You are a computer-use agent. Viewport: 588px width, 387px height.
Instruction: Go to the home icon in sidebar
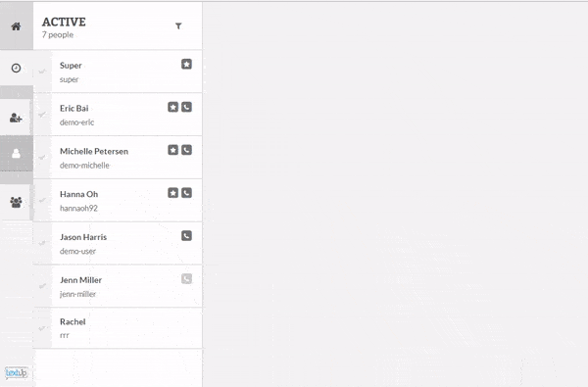pyautogui.click(x=16, y=26)
